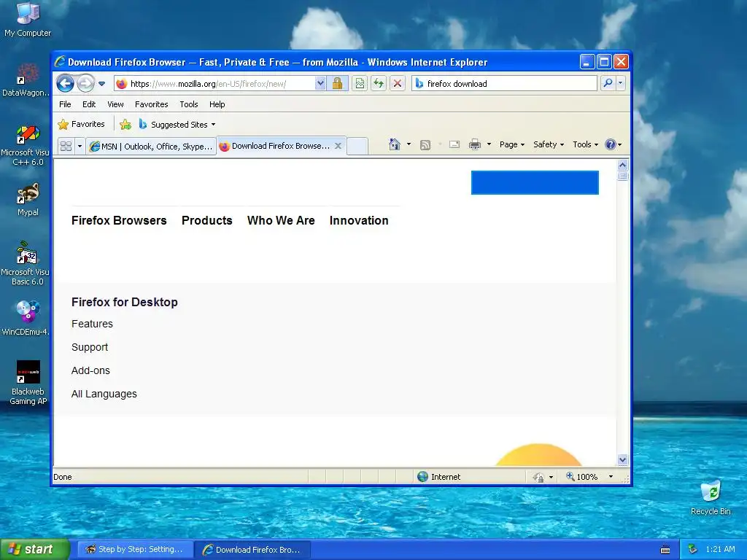Stop loading with the red X icon
Screen dimensions: 747x560
tap(398, 84)
